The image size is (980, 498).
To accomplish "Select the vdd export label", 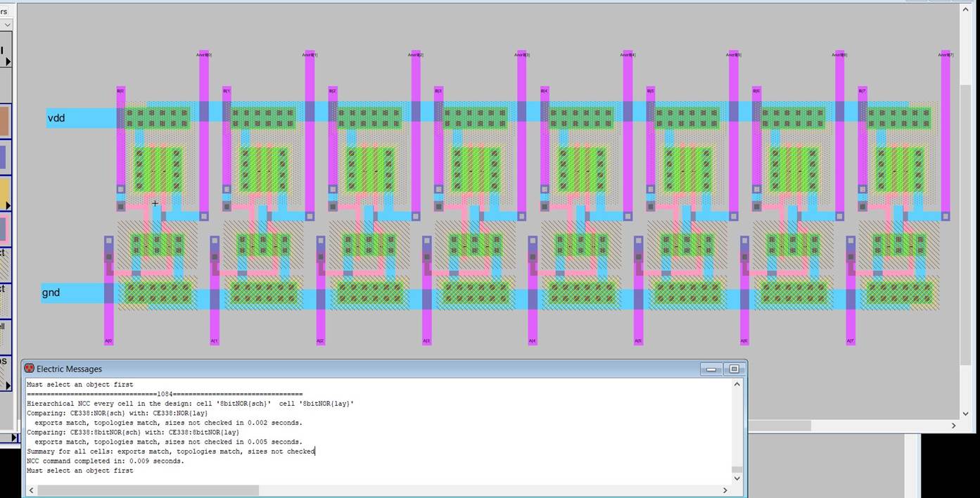I will [56, 118].
